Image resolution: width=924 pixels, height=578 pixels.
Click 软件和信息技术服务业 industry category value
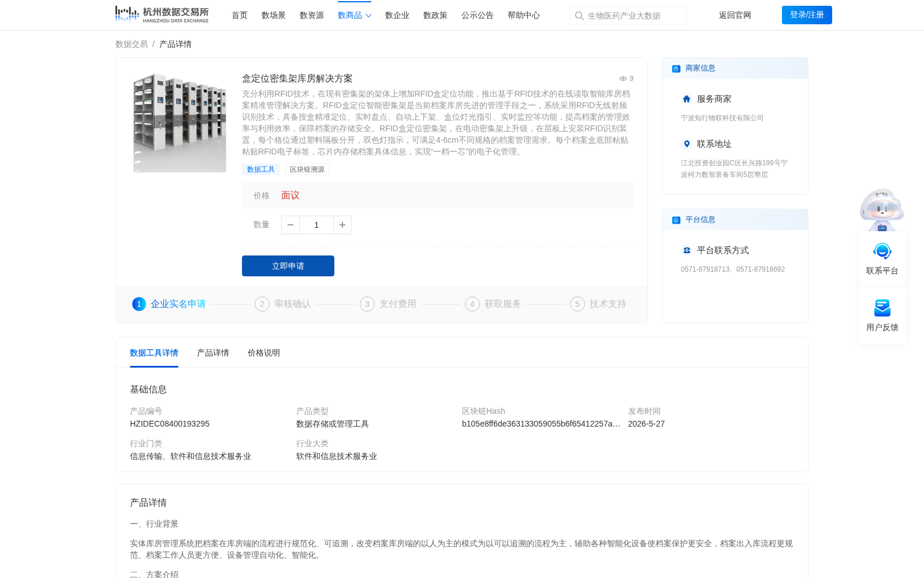click(x=337, y=456)
